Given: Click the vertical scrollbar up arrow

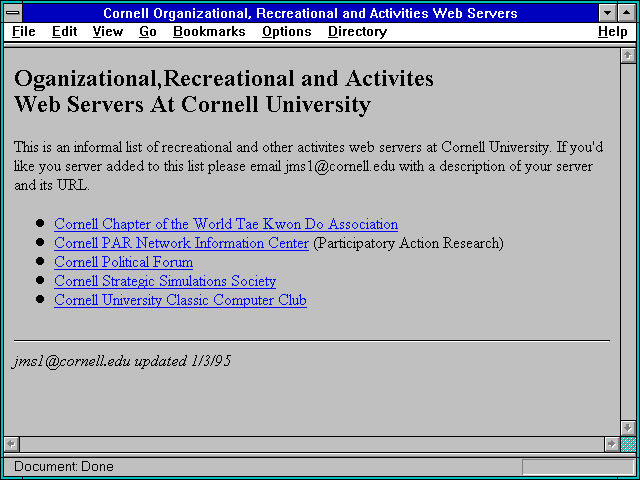Looking at the screenshot, I should point(628,56).
